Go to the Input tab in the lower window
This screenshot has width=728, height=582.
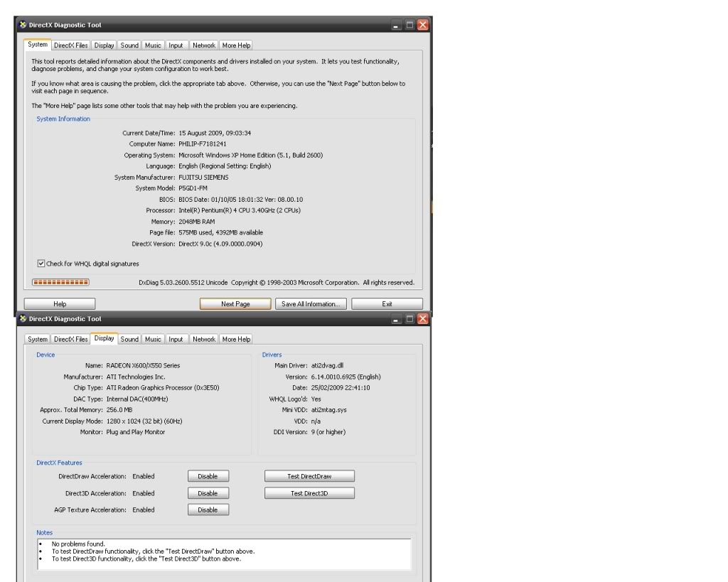click(x=176, y=339)
